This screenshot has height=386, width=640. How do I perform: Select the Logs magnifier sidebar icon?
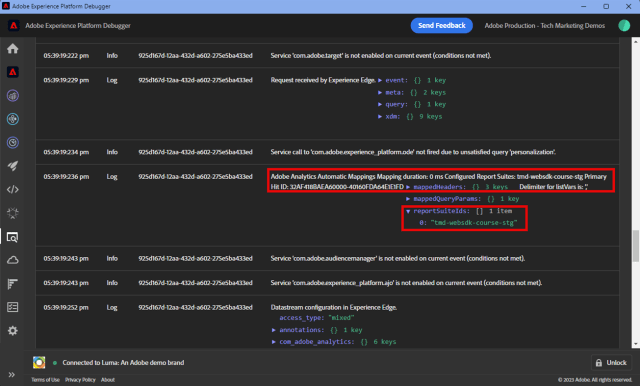tap(13, 237)
